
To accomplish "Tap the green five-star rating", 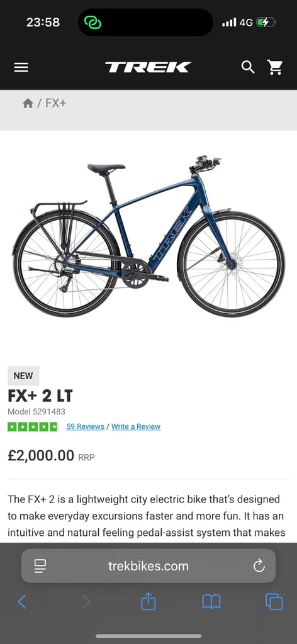I will point(33,427).
